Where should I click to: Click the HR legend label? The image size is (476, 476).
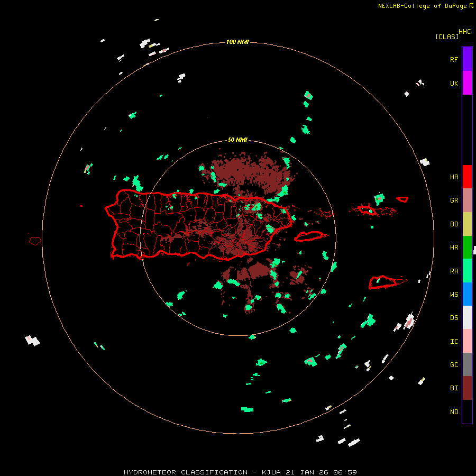coord(454,248)
